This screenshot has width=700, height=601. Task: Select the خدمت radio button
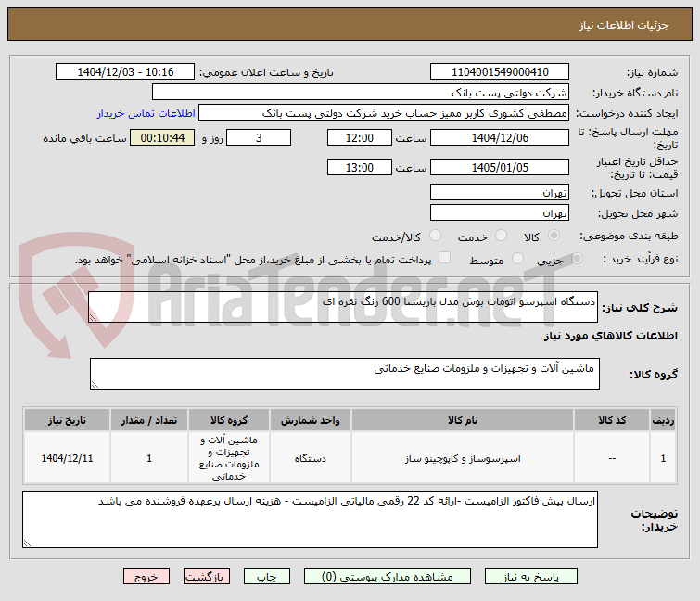(x=501, y=236)
